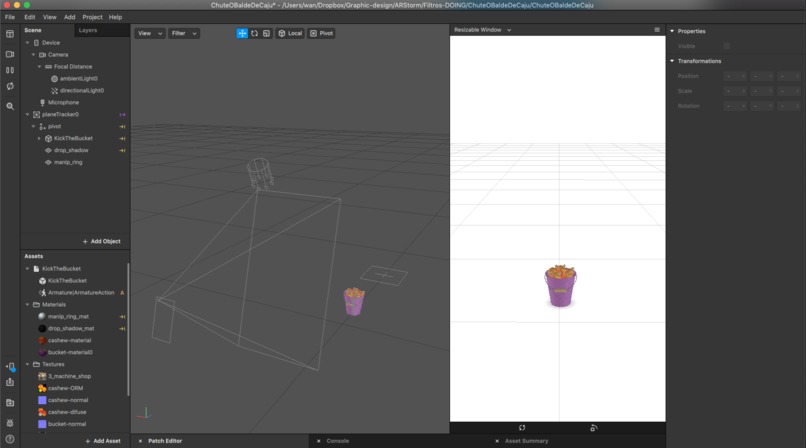Viewport: 806px width, 448px height.
Task: Open the View dropdown in viewport
Action: [x=150, y=33]
